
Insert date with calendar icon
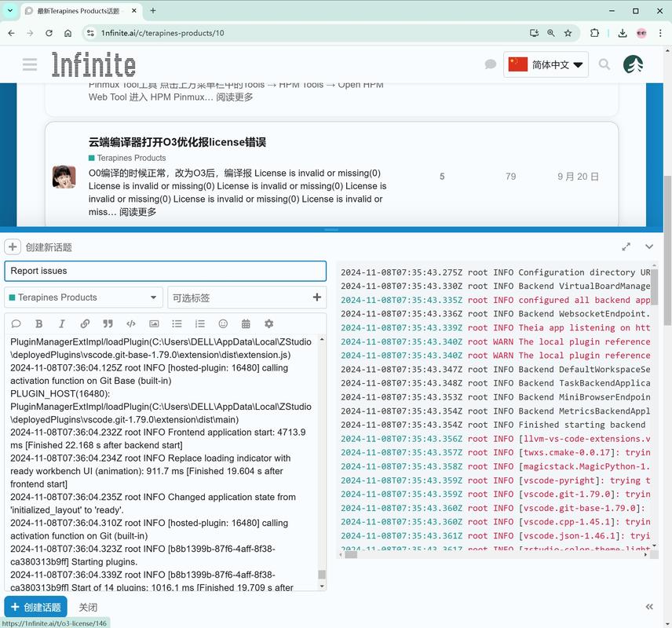246,323
